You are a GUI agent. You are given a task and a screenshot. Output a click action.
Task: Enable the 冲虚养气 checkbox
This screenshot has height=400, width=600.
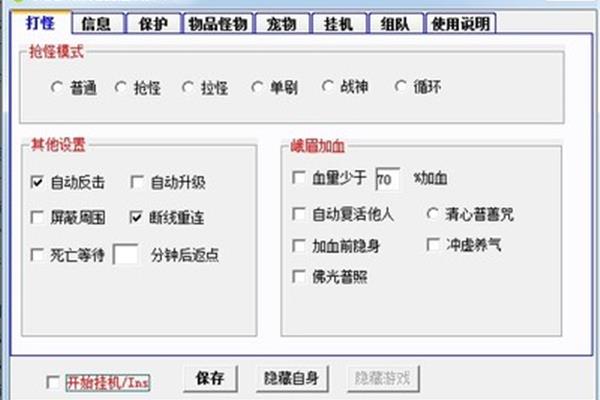(x=433, y=245)
